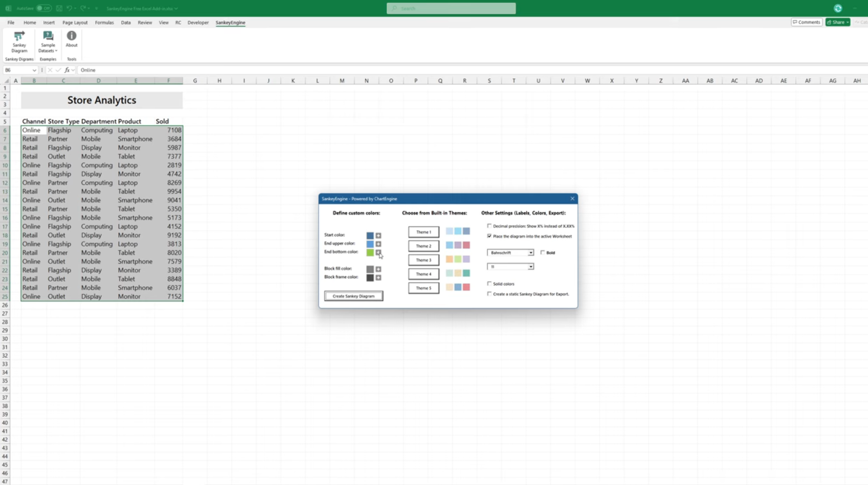Click the account sync avatar icon
The height and width of the screenshot is (485, 868).
[838, 8]
